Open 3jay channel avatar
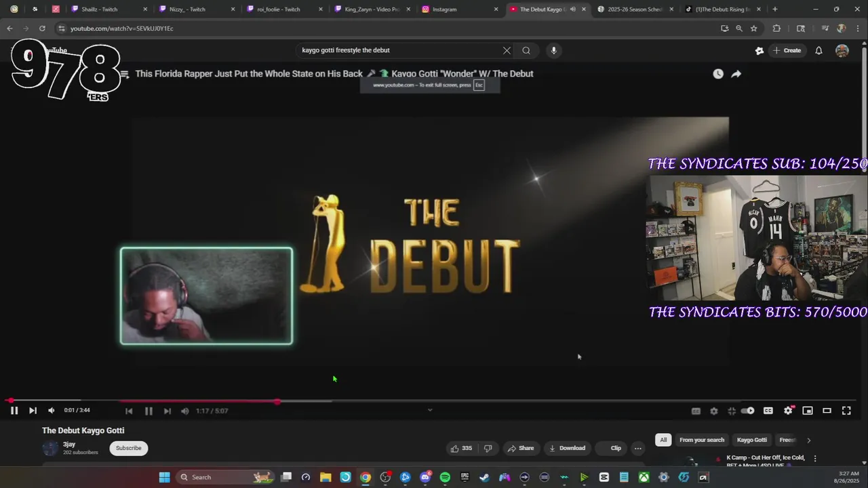 pos(50,448)
